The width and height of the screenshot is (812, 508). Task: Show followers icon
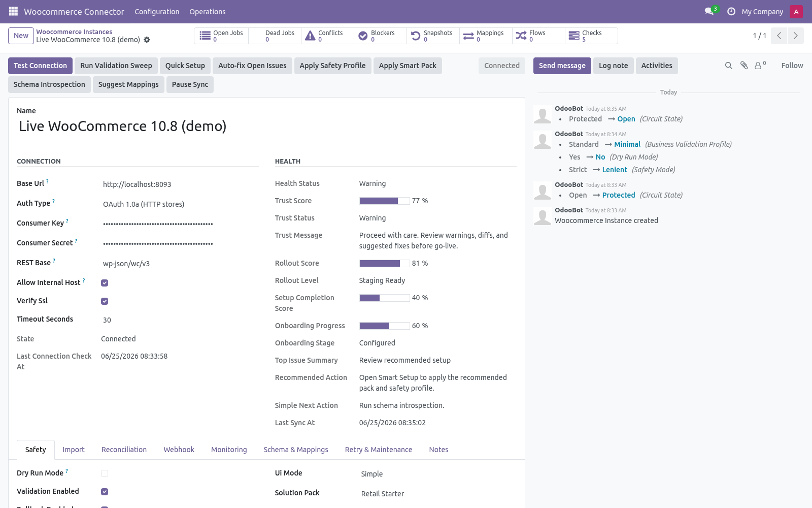[x=760, y=65]
